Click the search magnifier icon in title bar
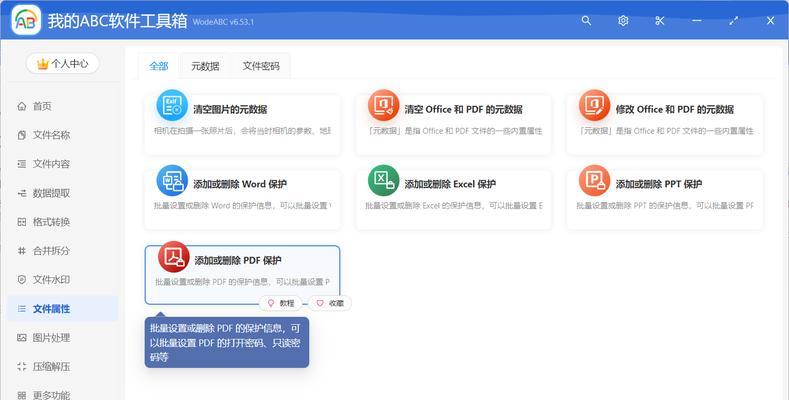The width and height of the screenshot is (789, 400). tap(586, 20)
